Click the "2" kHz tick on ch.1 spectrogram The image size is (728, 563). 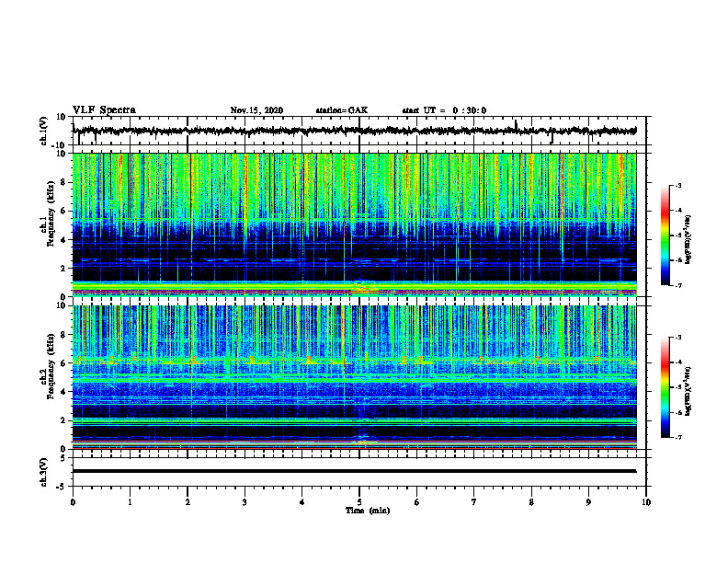click(x=64, y=268)
